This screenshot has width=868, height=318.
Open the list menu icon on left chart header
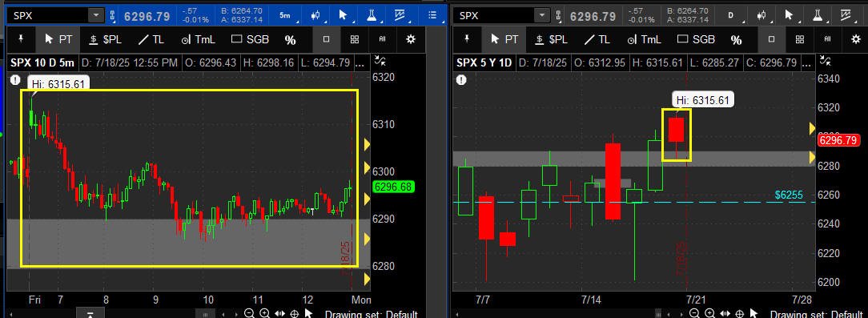point(433,15)
